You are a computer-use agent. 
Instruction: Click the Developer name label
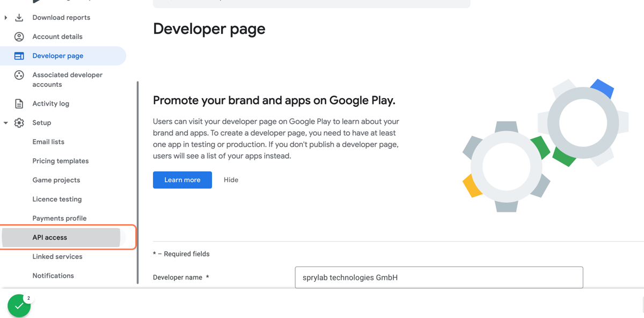point(181,277)
